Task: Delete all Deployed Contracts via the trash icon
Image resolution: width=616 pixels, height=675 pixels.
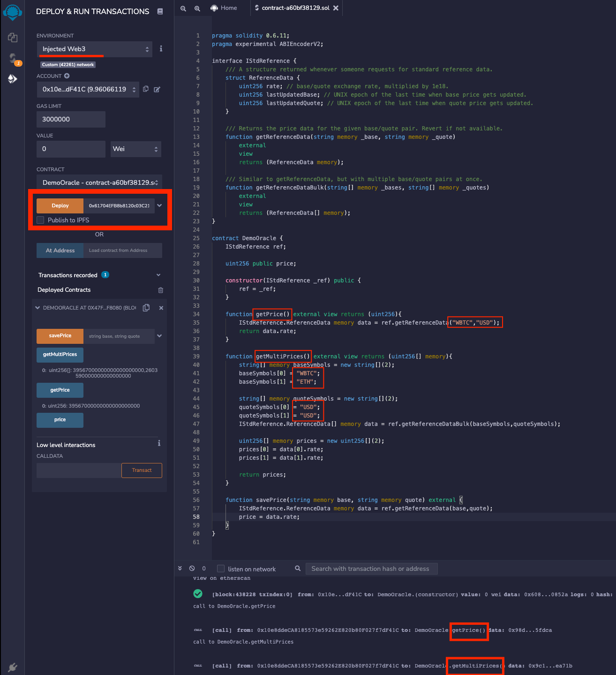Action: (x=160, y=290)
